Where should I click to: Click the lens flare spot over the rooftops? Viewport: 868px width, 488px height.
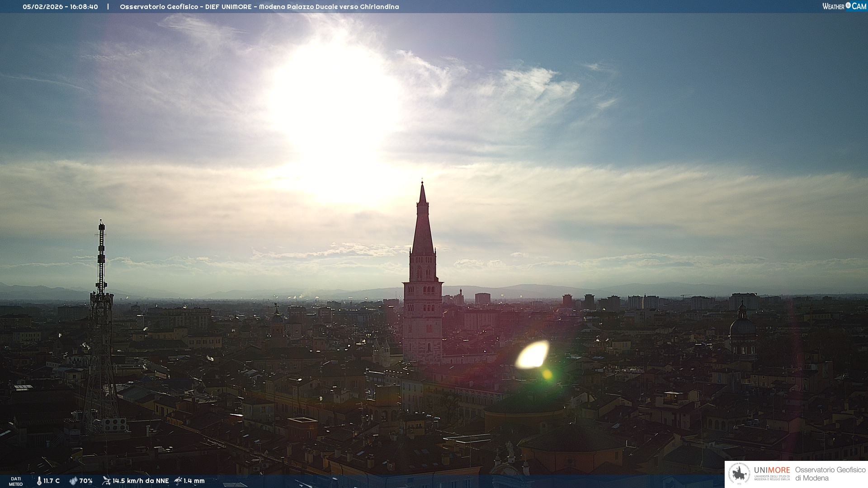click(x=533, y=355)
